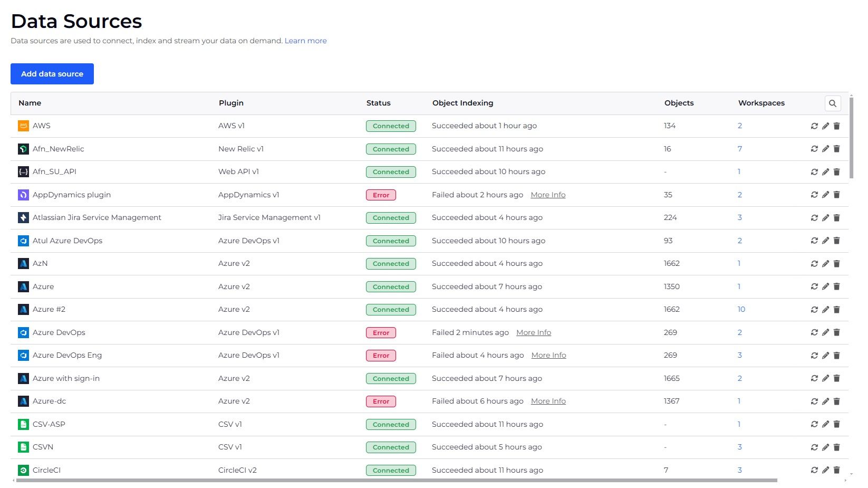868x488 pixels.
Task: Open Atlassian Jira workspaces count 3
Action: coord(740,217)
